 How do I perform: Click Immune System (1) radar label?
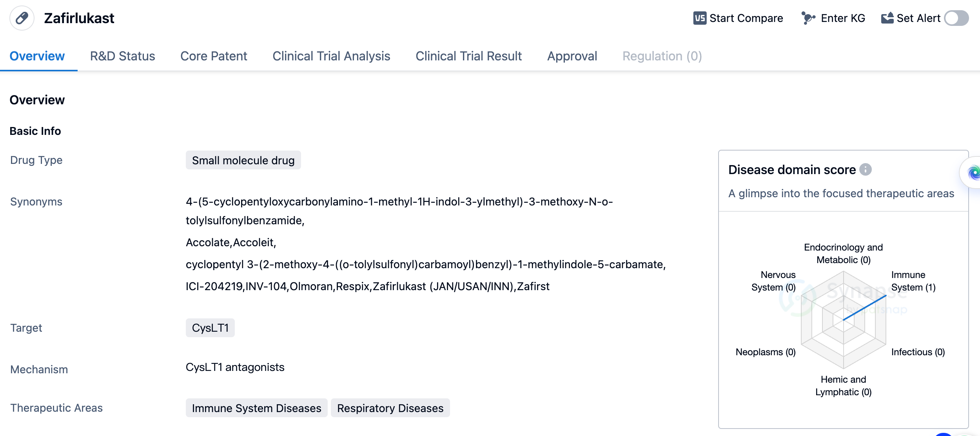coord(913,281)
